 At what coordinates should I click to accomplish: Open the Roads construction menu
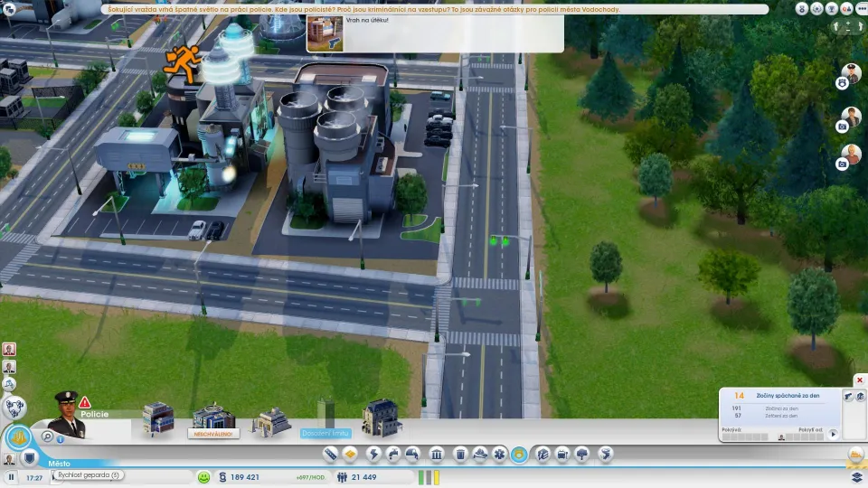(x=331, y=455)
